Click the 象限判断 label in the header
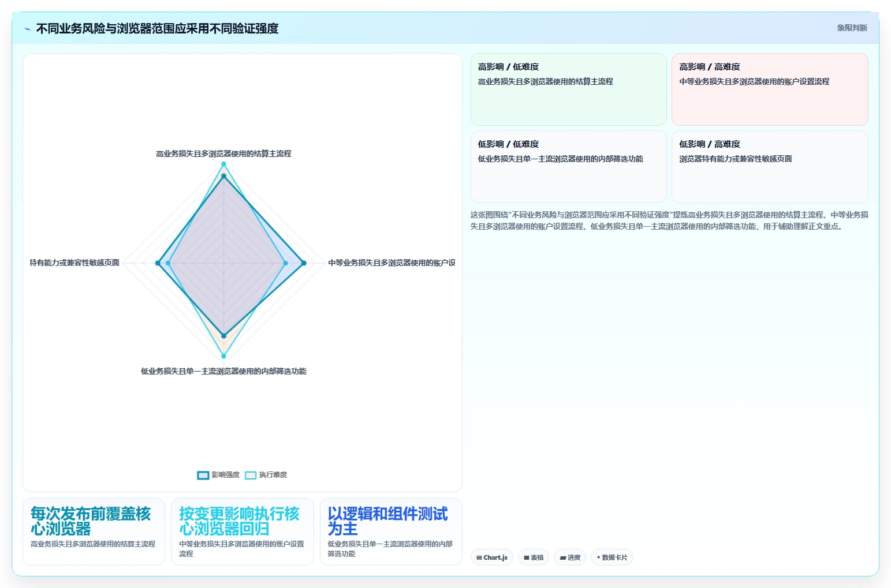Viewport: 891px width, 588px height. pos(852,28)
